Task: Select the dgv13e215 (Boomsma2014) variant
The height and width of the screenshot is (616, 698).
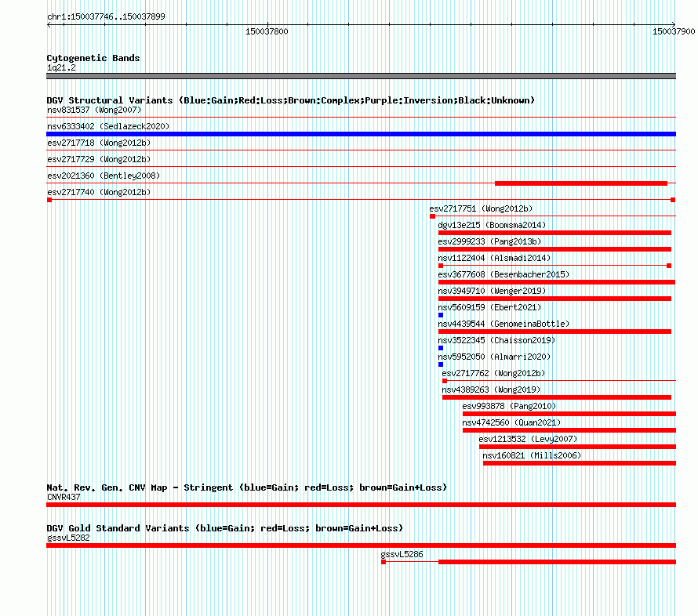Action: [x=492, y=225]
